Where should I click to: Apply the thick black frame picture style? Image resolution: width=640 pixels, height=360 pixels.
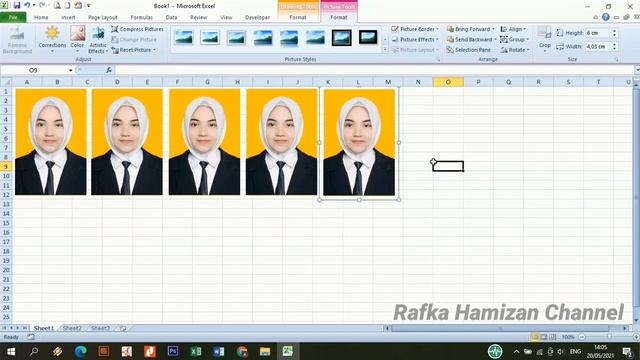pyautogui.click(x=368, y=37)
